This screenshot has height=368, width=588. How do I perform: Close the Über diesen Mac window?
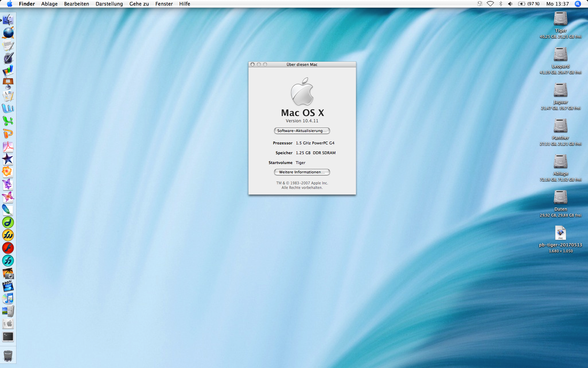point(252,64)
